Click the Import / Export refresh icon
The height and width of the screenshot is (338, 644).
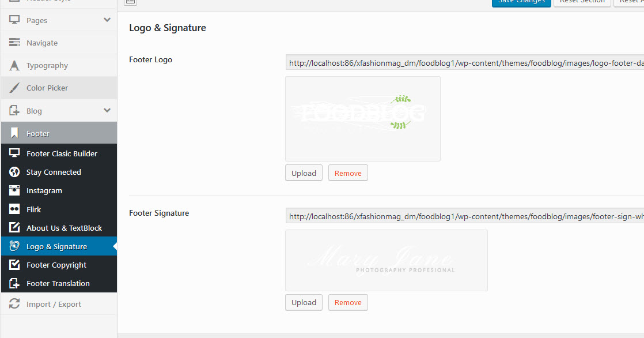coord(14,303)
